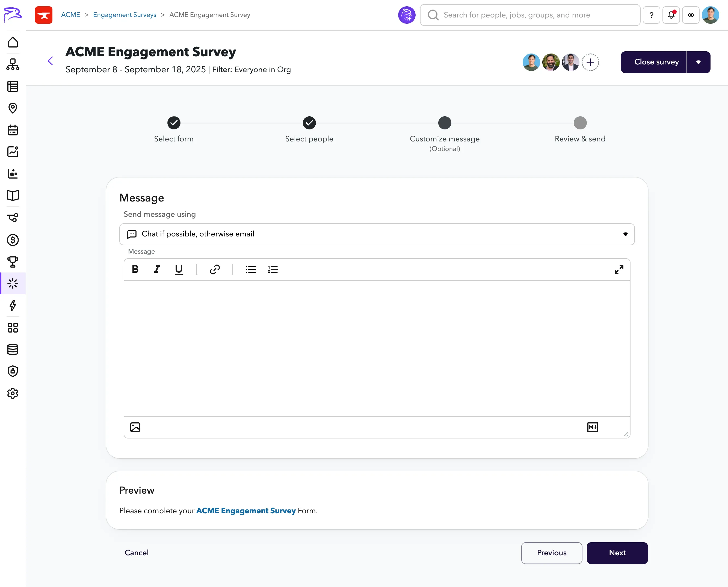Open the trophy icon in sidebar
728x587 pixels.
tap(13, 262)
